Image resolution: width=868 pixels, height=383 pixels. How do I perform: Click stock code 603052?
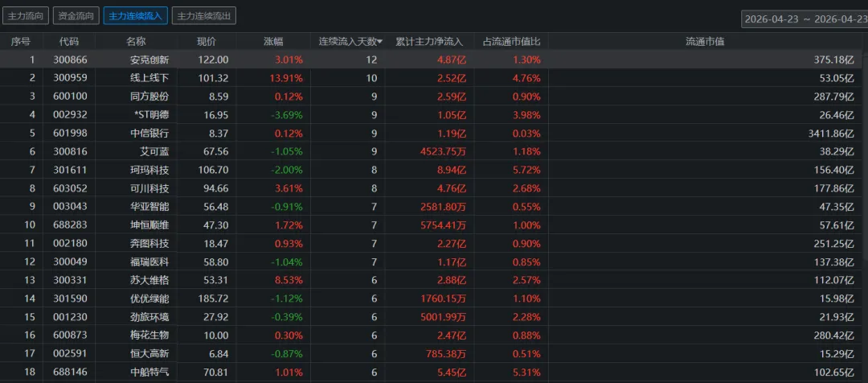pos(70,188)
